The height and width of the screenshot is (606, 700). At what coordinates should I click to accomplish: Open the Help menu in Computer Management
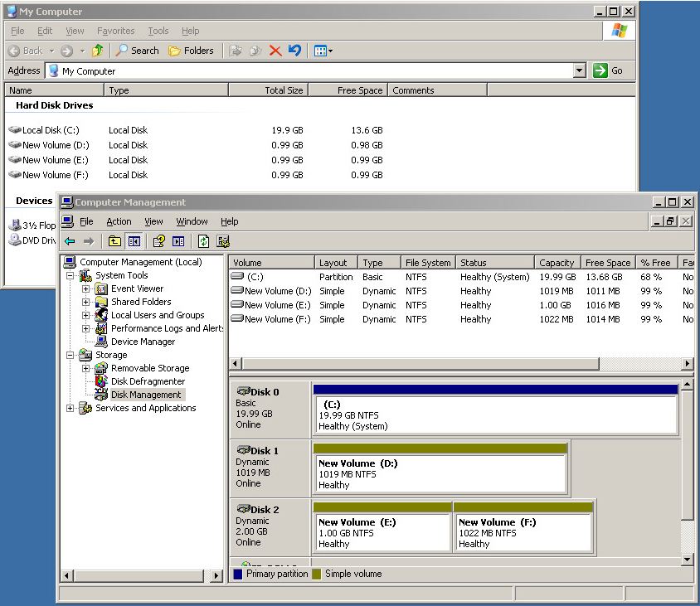[230, 221]
